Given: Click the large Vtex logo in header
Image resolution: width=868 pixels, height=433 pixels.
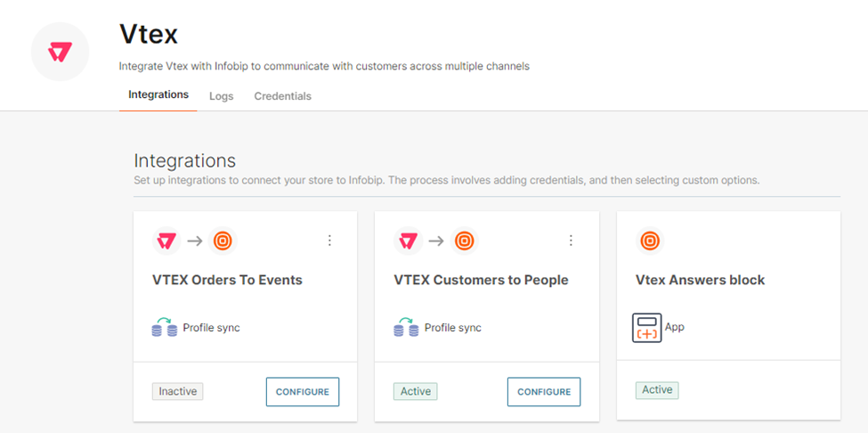Looking at the screenshot, I should [x=61, y=52].
